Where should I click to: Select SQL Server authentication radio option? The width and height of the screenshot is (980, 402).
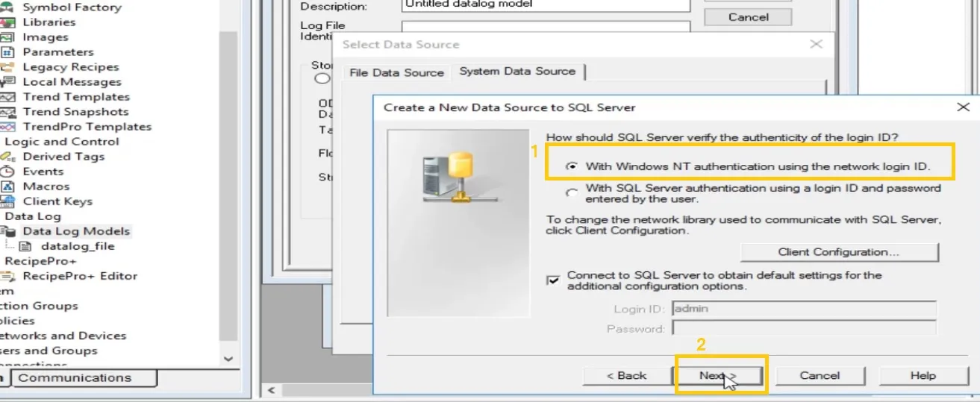pyautogui.click(x=572, y=193)
